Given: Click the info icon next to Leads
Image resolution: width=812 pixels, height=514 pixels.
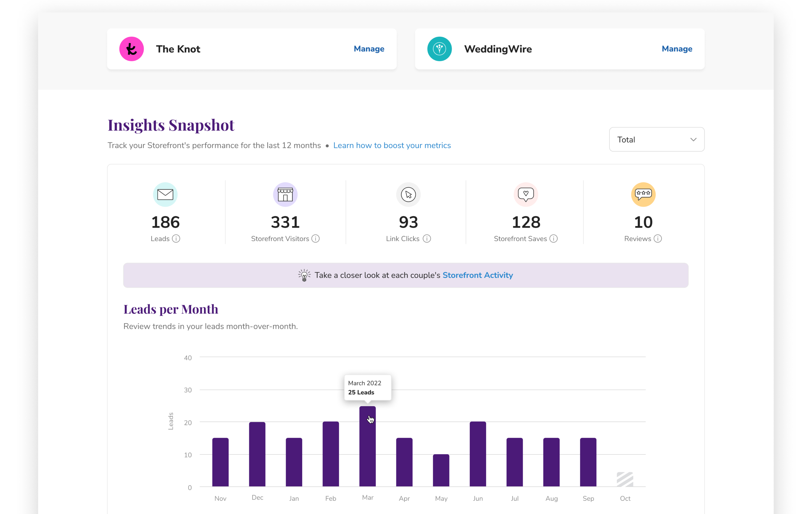Looking at the screenshot, I should click(x=176, y=239).
